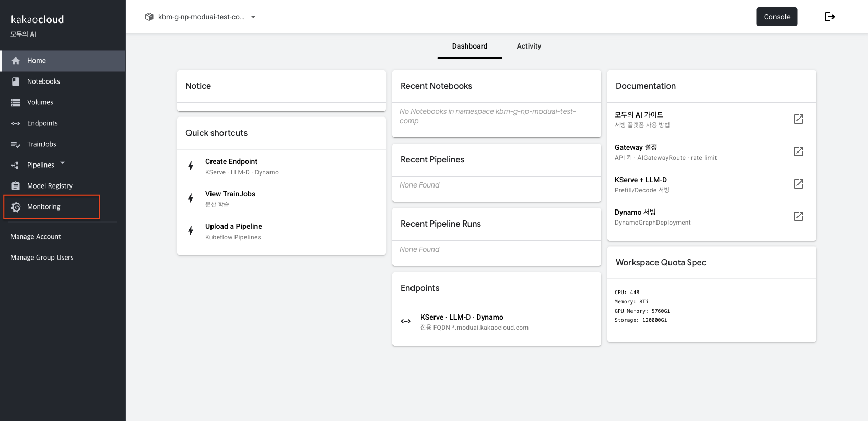Image resolution: width=868 pixels, height=421 pixels.
Task: Click the Console button
Action: [x=777, y=17]
